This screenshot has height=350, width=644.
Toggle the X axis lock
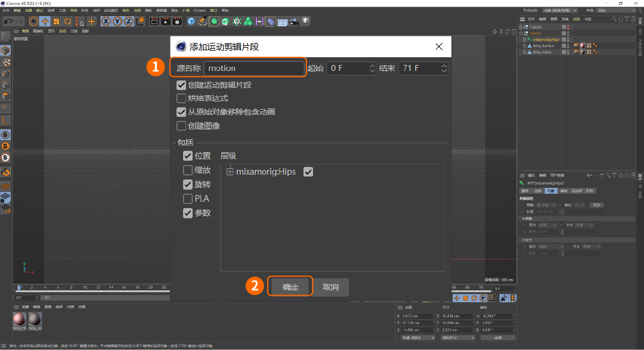(106, 21)
